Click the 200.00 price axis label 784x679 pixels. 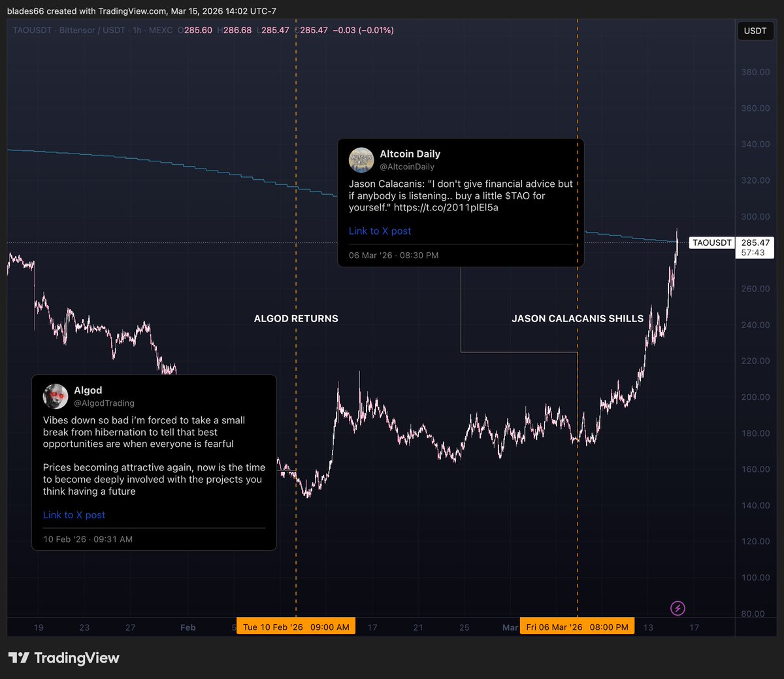coord(755,397)
